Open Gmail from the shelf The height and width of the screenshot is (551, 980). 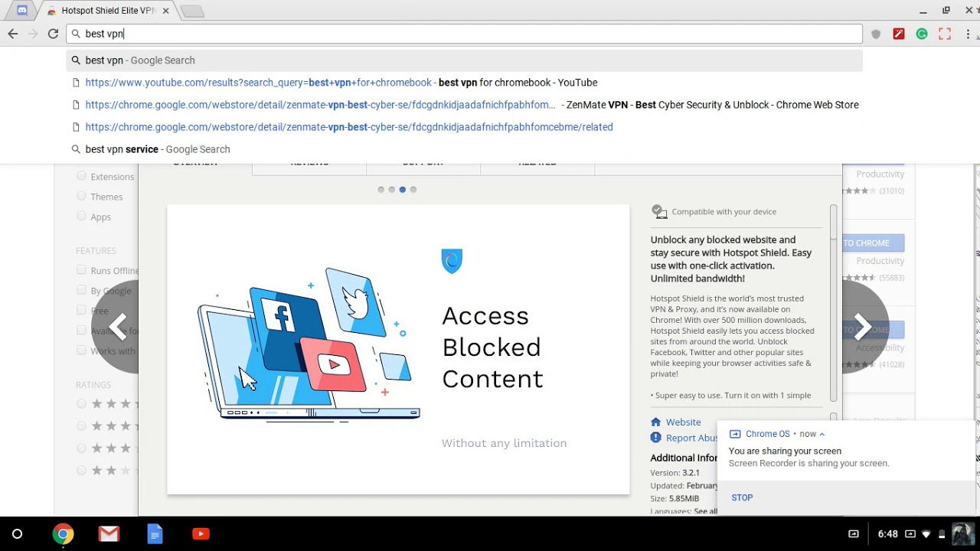(x=109, y=534)
